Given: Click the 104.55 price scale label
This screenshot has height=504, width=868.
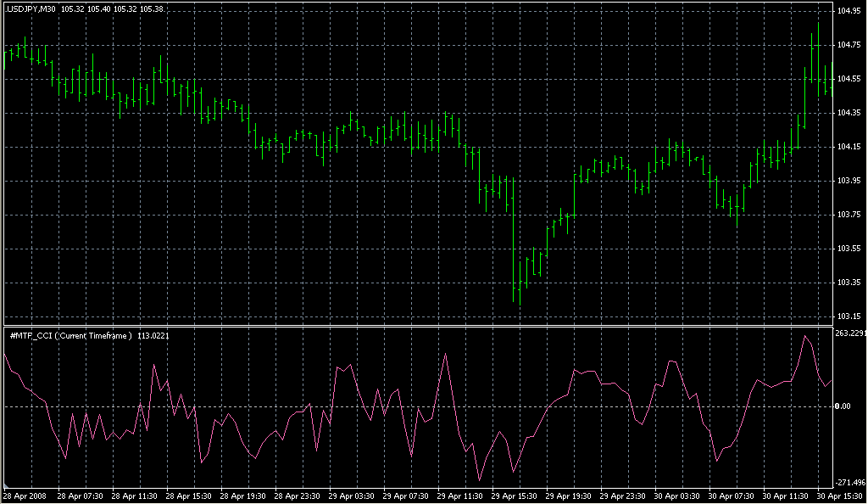Looking at the screenshot, I should pyautogui.click(x=849, y=79).
